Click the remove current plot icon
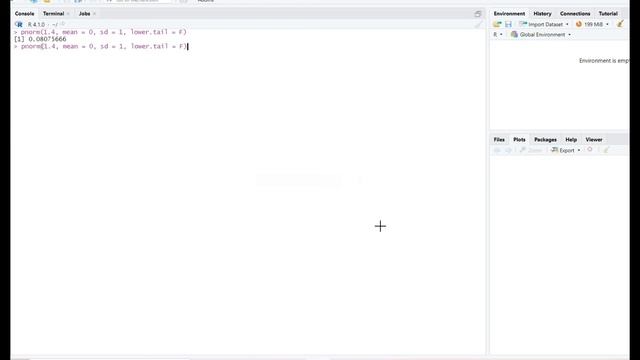Image resolution: width=640 pixels, height=360 pixels. (x=590, y=150)
